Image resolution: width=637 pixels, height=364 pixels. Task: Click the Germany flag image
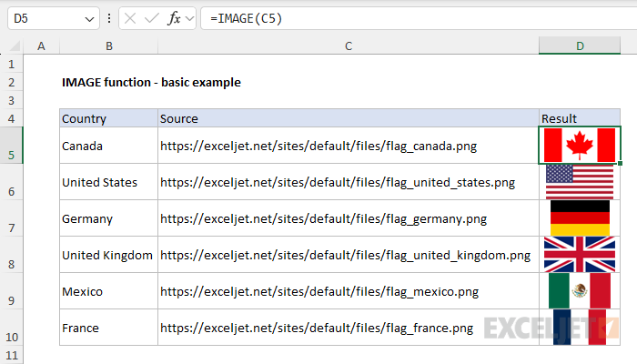580,218
